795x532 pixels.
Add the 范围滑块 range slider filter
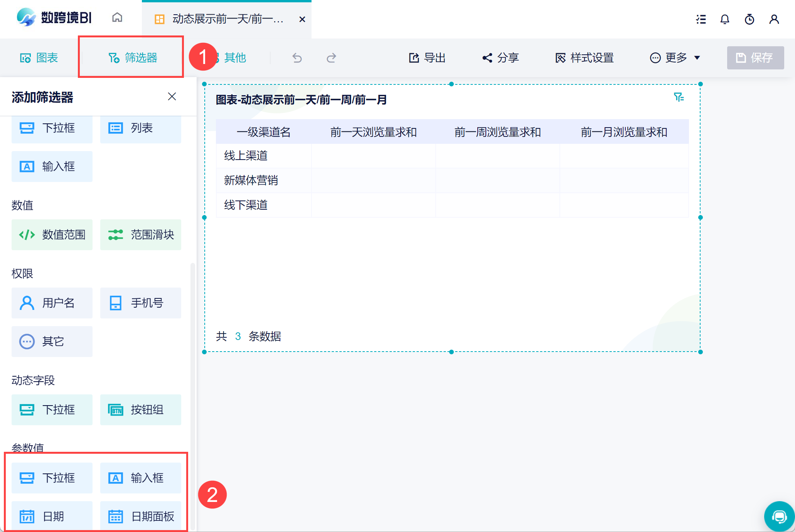tap(141, 235)
